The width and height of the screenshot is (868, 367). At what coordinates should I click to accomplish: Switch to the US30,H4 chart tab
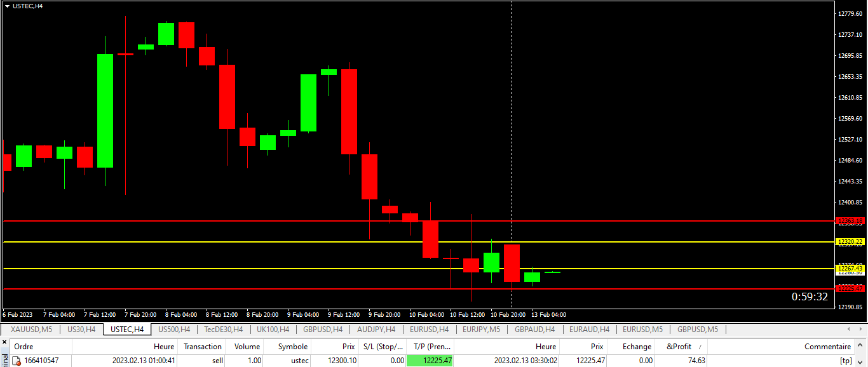pyautogui.click(x=81, y=330)
